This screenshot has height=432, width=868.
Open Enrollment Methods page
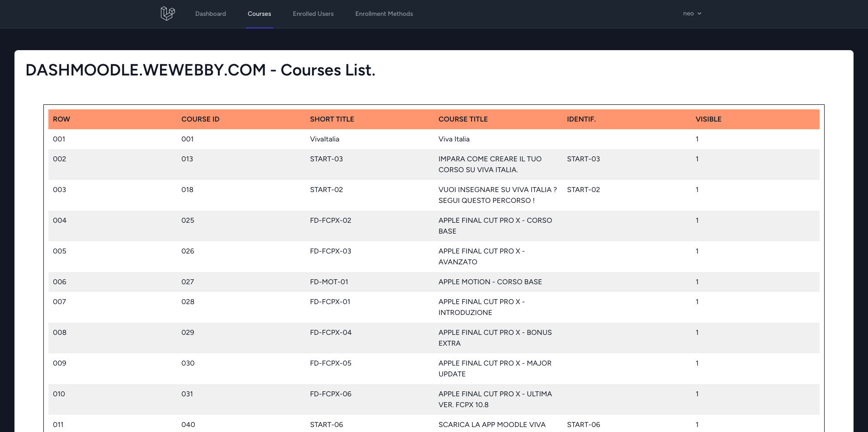click(384, 14)
